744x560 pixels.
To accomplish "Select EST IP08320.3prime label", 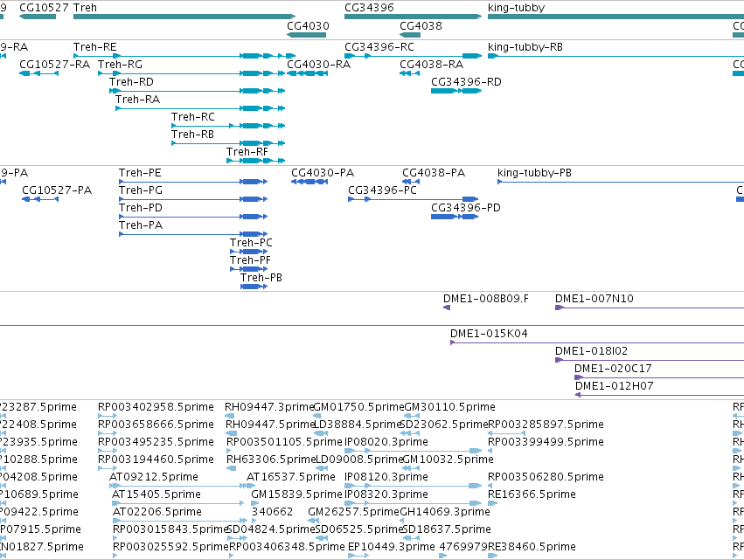I will (x=386, y=495).
